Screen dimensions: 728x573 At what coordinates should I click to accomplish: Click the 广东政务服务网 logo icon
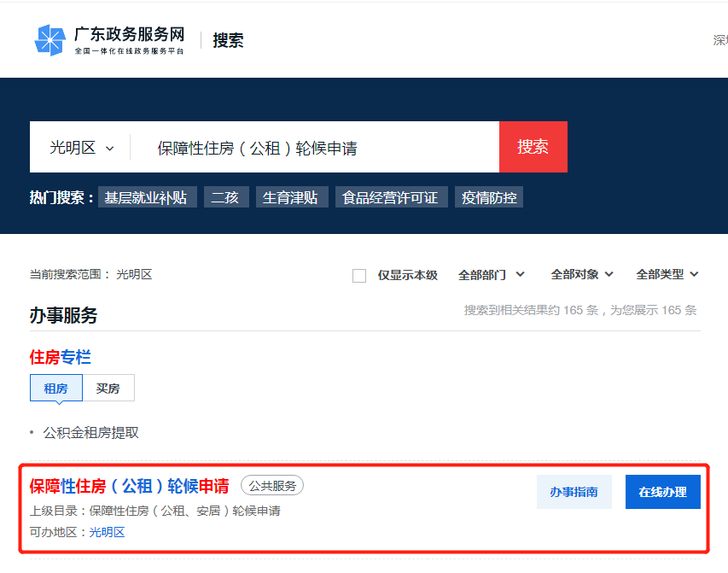tap(50, 40)
